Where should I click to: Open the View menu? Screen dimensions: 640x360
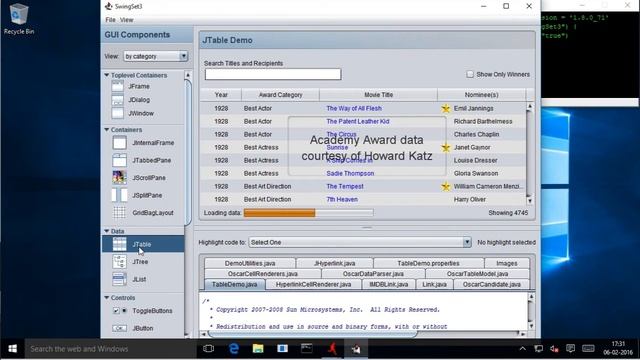[127, 20]
